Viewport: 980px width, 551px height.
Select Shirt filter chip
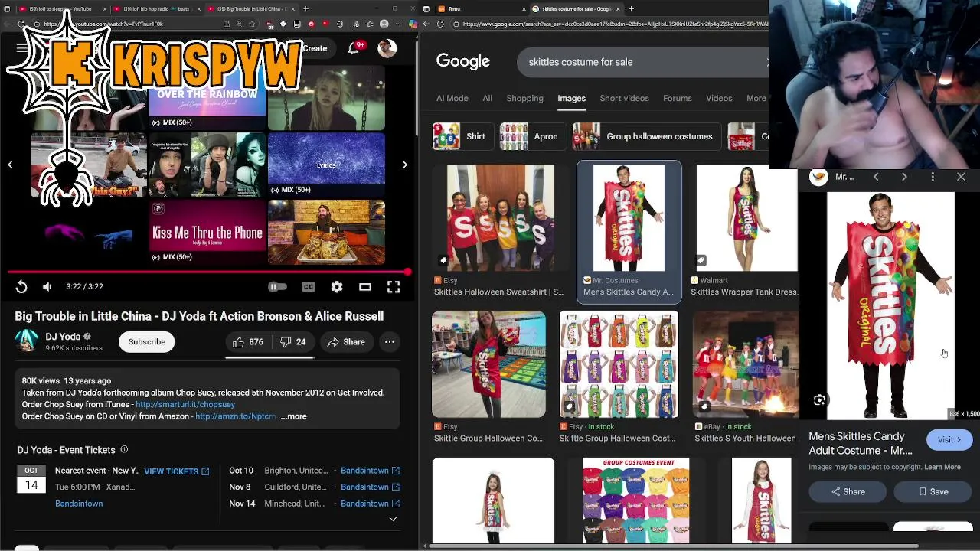(x=462, y=136)
